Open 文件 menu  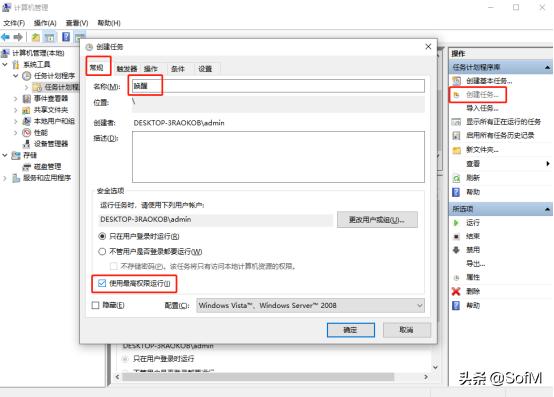click(14, 23)
